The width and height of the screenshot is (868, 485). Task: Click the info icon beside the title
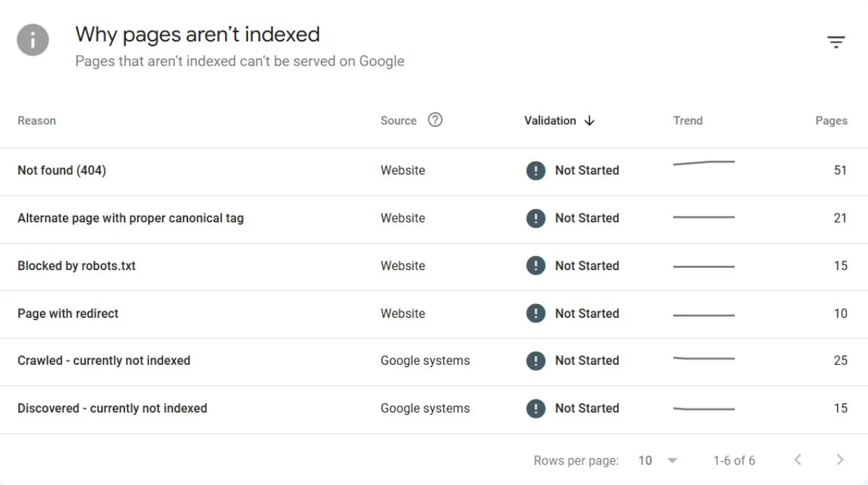(33, 40)
